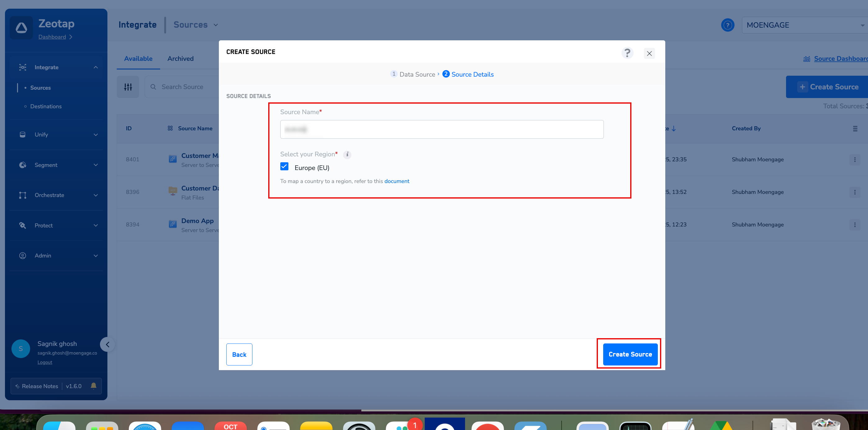Select step 2 Source Details
Viewport: 868px width, 430px height.
pos(468,74)
